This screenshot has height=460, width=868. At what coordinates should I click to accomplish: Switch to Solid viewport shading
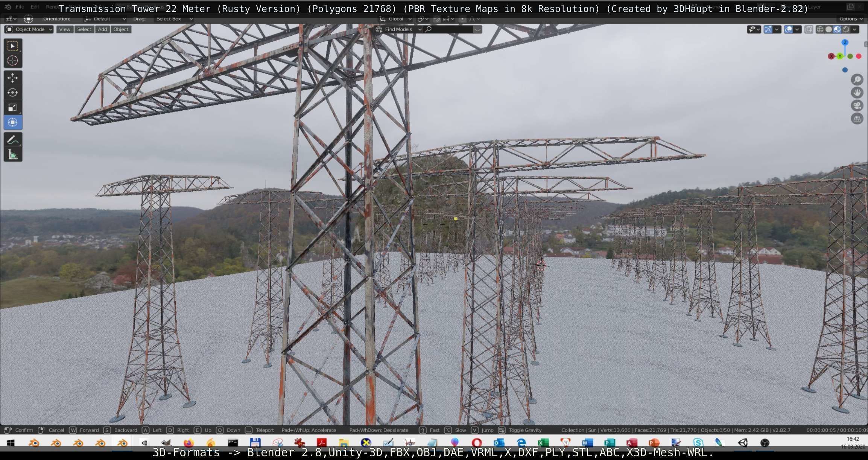[828, 29]
